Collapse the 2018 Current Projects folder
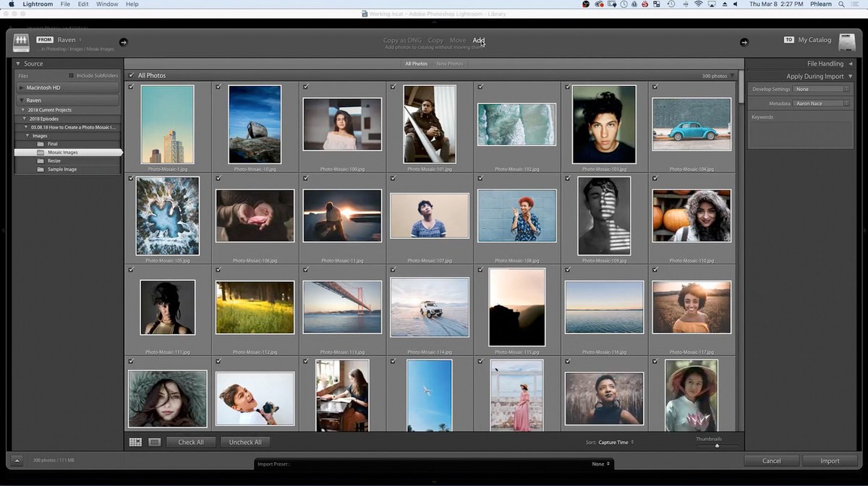 [x=22, y=110]
